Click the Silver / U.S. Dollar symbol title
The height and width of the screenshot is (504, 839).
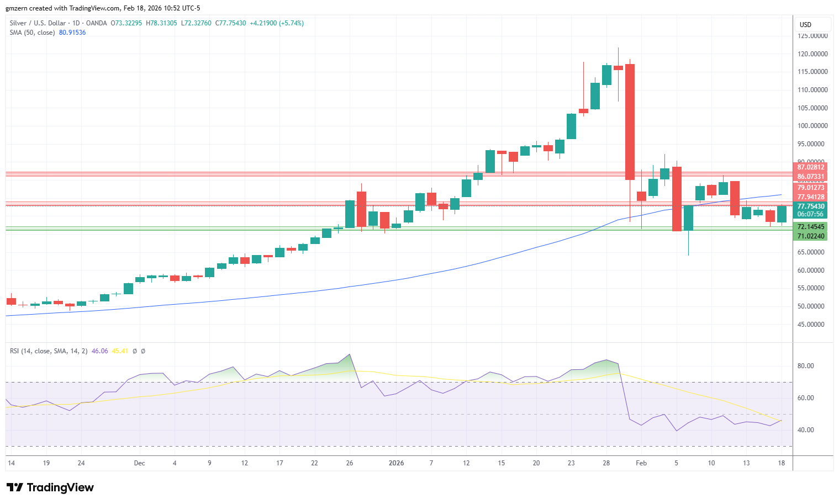tap(38, 23)
